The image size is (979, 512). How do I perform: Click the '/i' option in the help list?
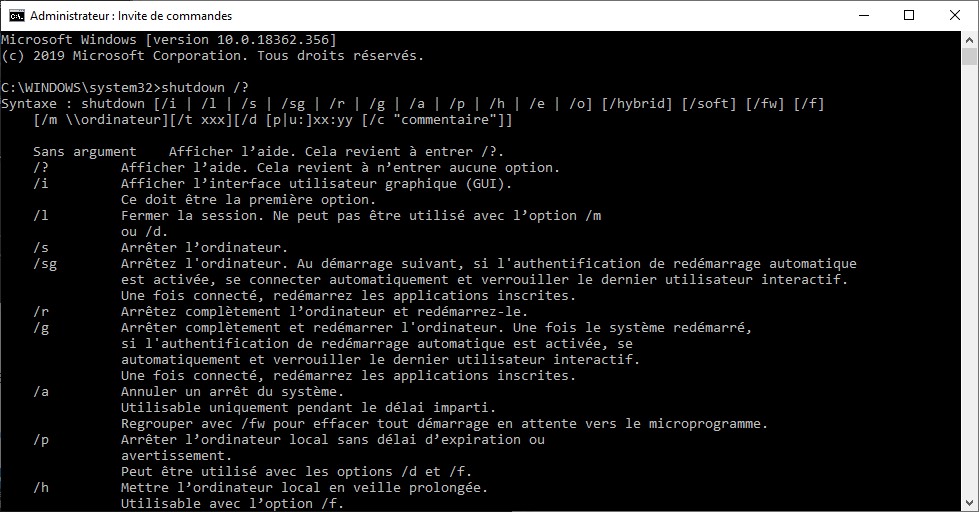tap(40, 184)
